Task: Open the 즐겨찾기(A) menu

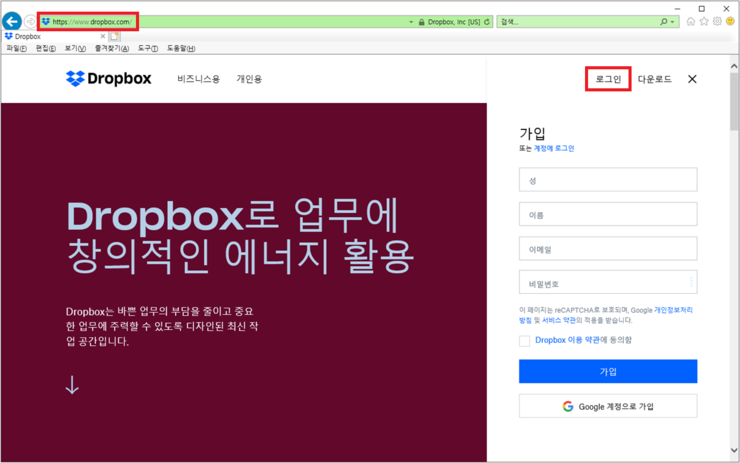Action: click(111, 48)
